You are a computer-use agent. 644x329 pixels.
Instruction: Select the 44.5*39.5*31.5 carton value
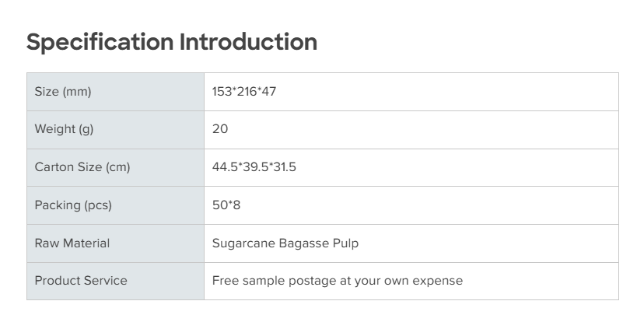pos(254,167)
